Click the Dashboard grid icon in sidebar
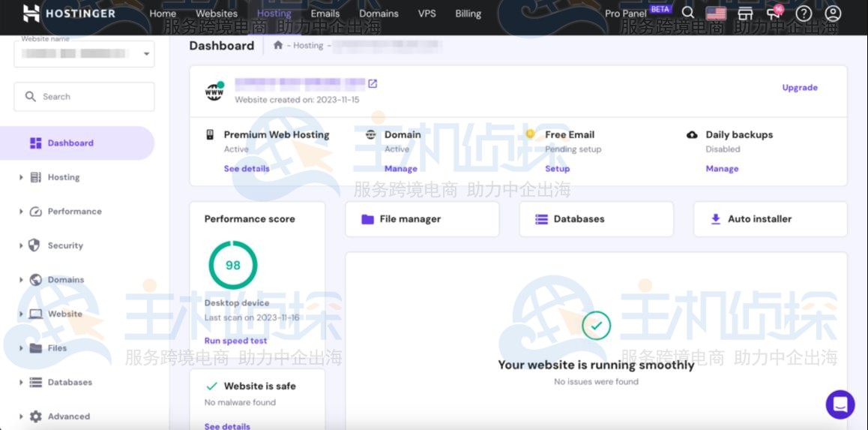 click(35, 143)
